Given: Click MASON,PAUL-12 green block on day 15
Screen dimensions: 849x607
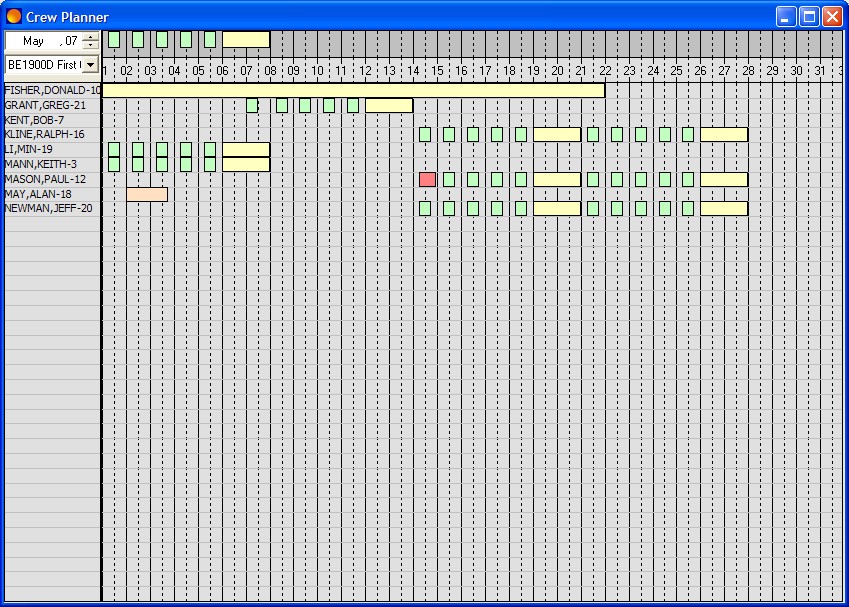Looking at the screenshot, I should coord(449,179).
